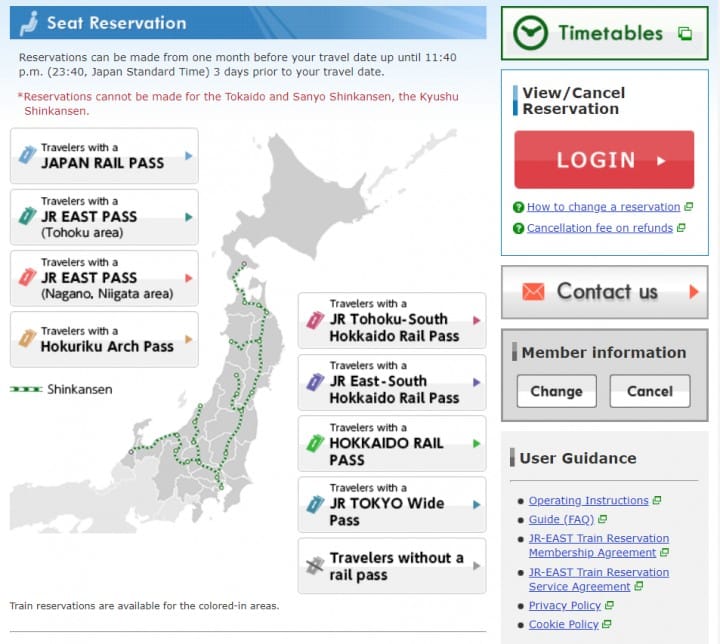Click the green arrow on JR EAST PASS Tohoku card

[188, 217]
